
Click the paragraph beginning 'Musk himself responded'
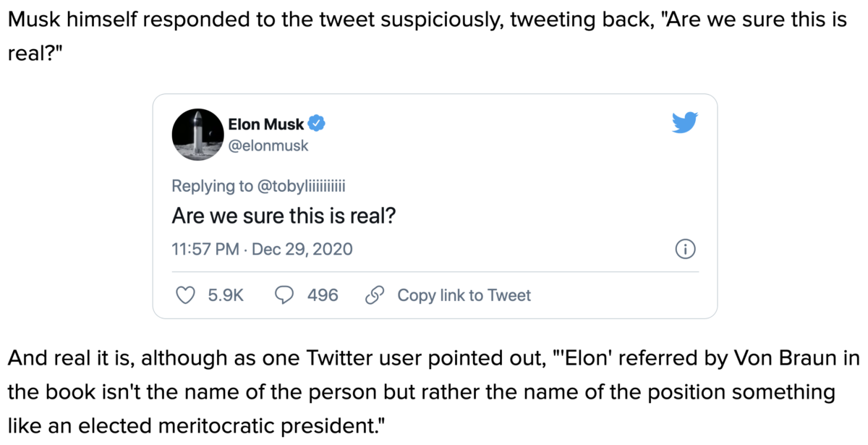click(427, 38)
